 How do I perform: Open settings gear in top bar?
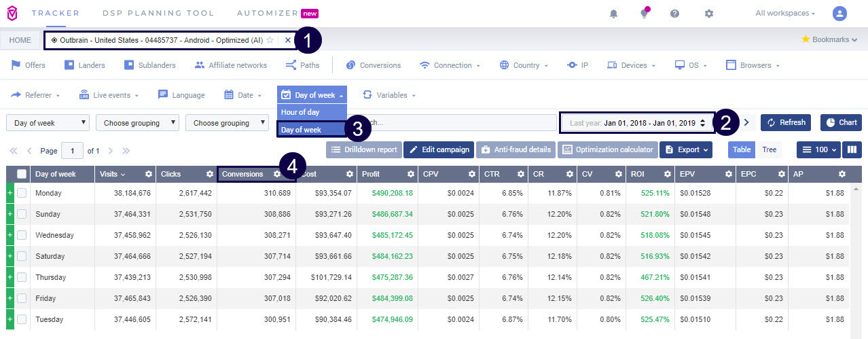(709, 14)
